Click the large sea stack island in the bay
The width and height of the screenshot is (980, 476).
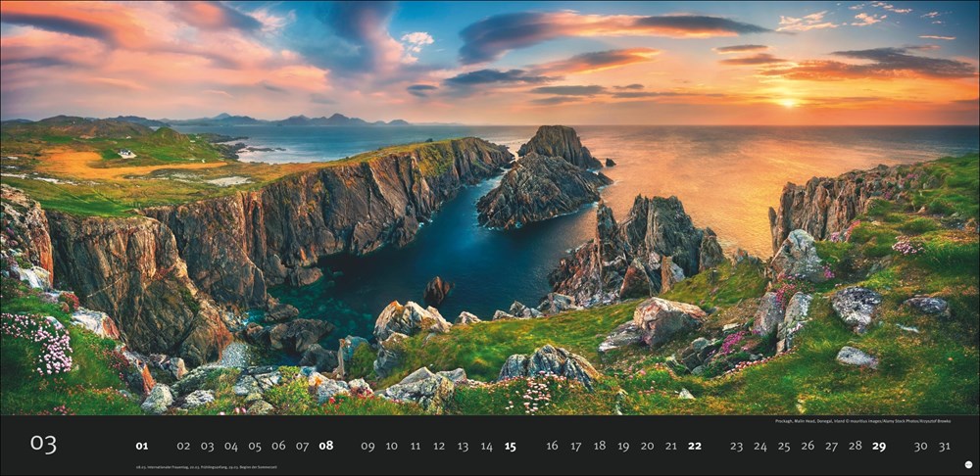(542, 179)
